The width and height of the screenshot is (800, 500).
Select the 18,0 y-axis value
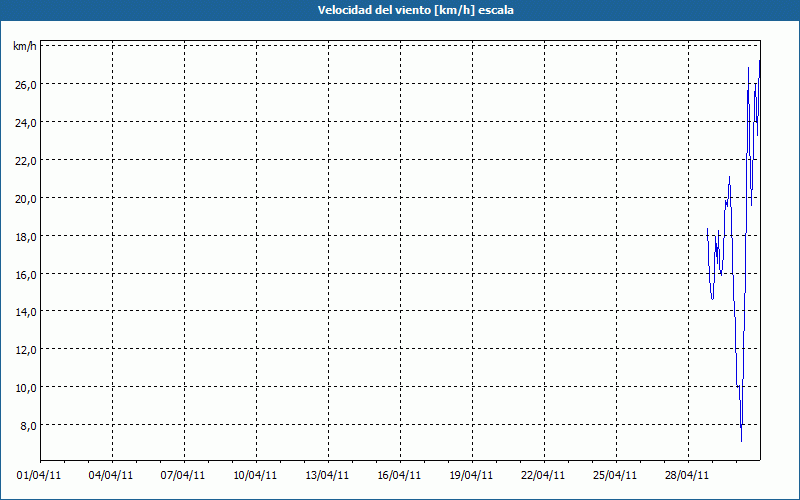point(26,237)
